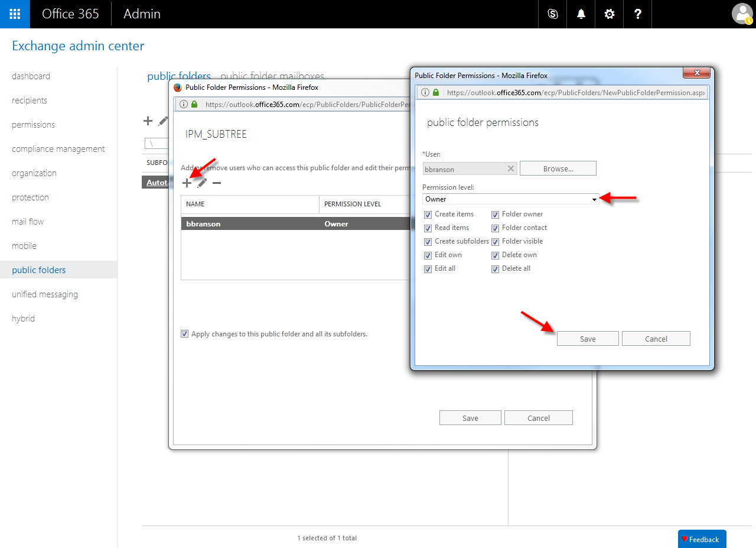Click the front window URL address bar

pyautogui.click(x=576, y=93)
